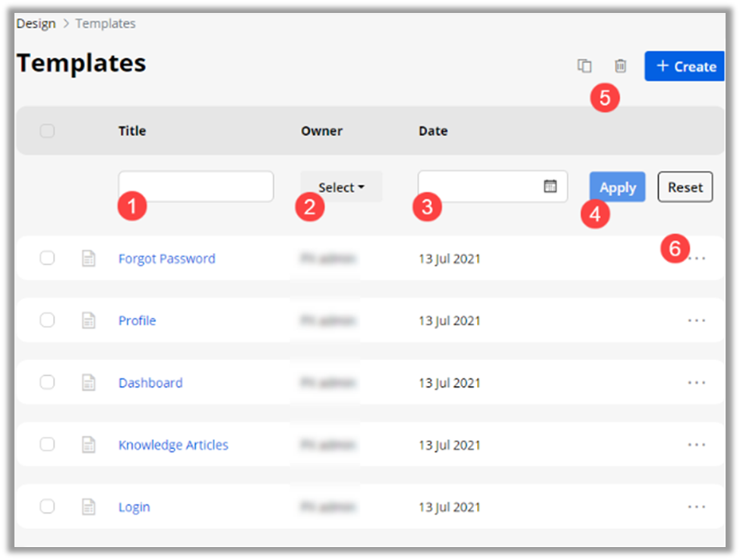The width and height of the screenshot is (740, 560).
Task: Reset the filter fields
Action: point(685,187)
